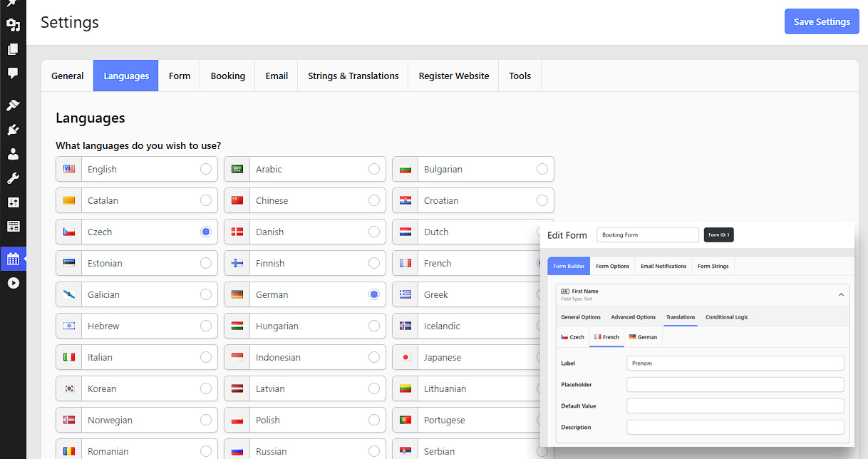Select the German translation tab
The height and width of the screenshot is (459, 868).
pos(643,336)
